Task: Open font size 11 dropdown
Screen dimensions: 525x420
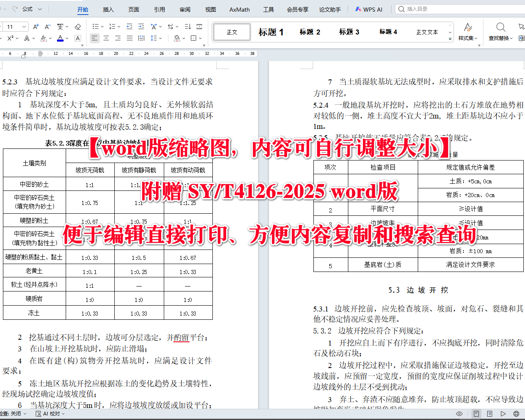Action: coord(24,27)
